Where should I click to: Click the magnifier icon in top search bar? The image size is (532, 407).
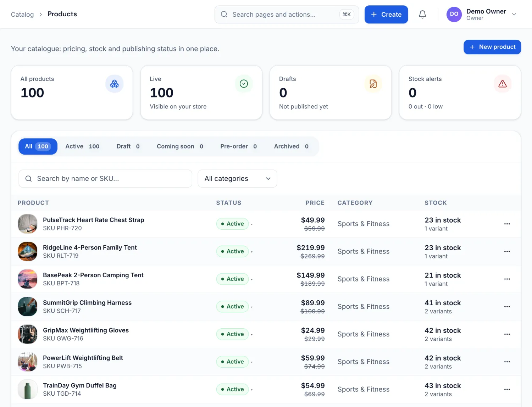[x=224, y=15]
